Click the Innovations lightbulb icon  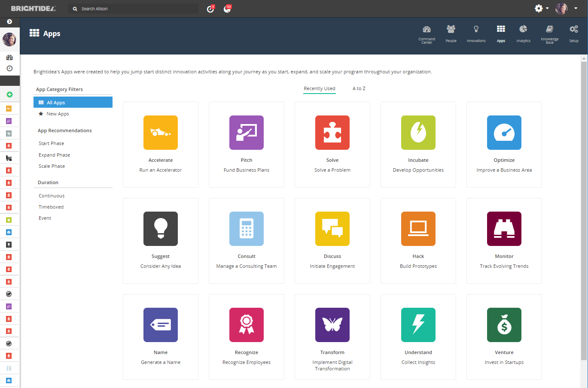coord(476,31)
